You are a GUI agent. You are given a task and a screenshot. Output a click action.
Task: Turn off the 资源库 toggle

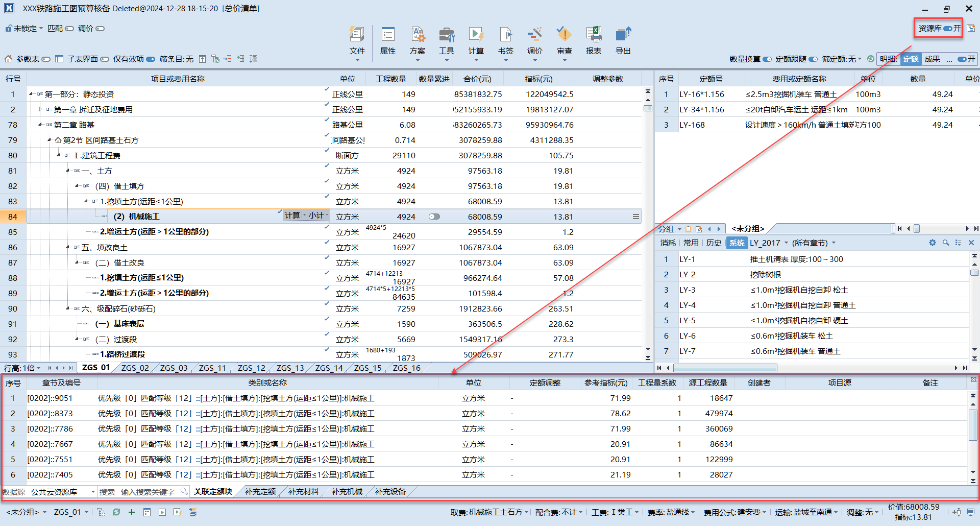pyautogui.click(x=948, y=29)
